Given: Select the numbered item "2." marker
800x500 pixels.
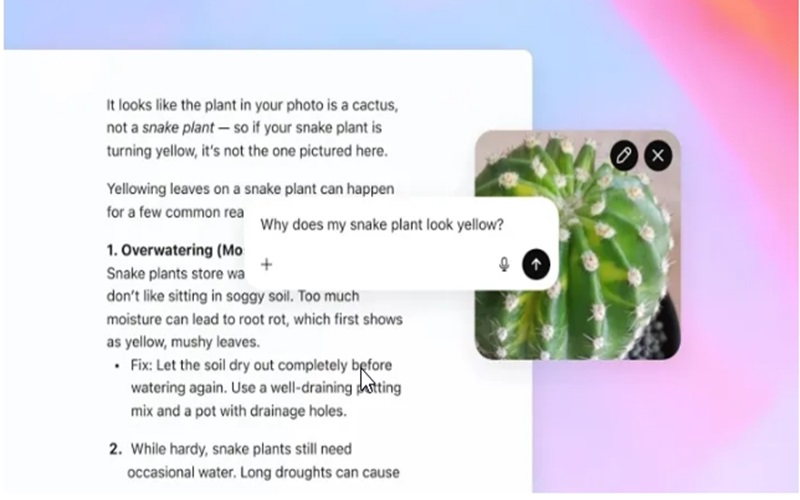Looking at the screenshot, I should point(116,449).
